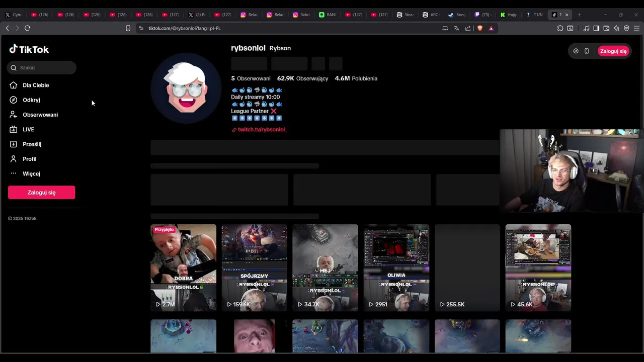Open Brave Wallet icon
Viewport: 644px width, 362px height.
606,28
